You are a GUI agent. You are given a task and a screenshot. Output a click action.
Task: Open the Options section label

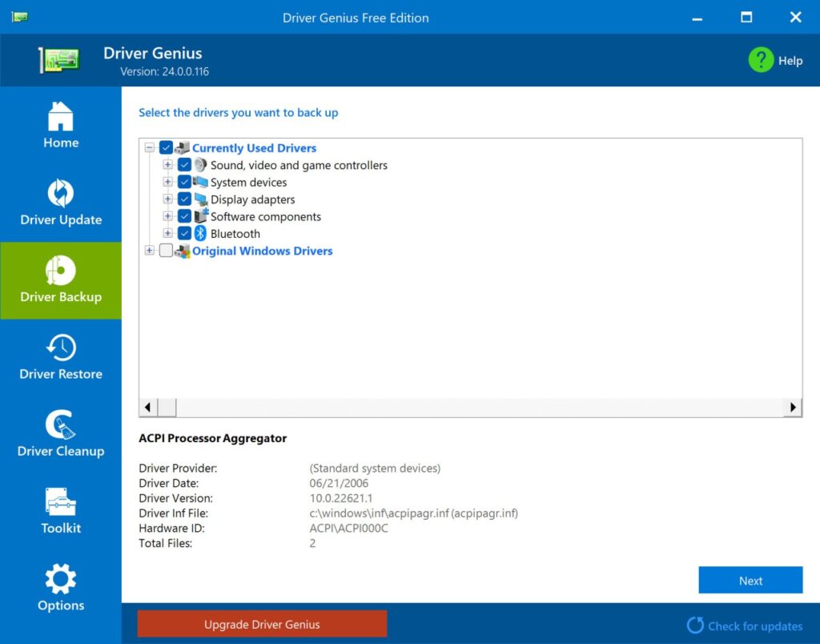coord(61,606)
